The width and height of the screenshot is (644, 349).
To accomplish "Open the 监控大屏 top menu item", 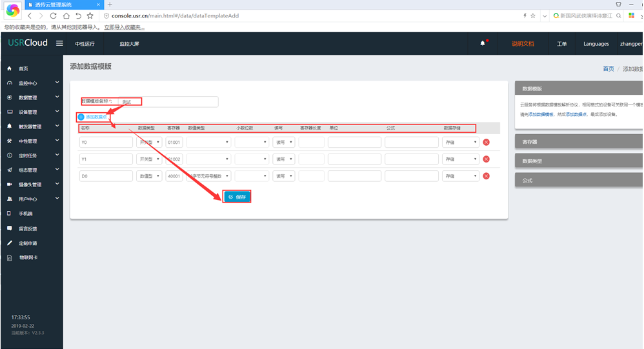I will coord(129,44).
